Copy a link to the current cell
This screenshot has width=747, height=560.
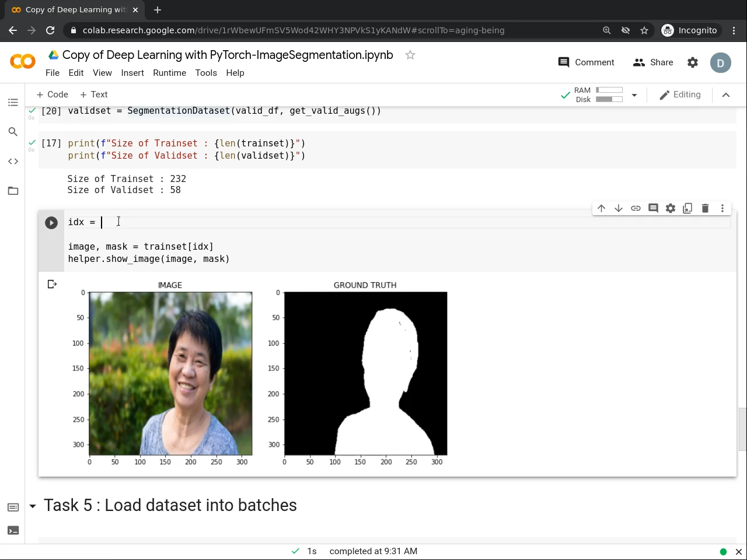coord(636,208)
